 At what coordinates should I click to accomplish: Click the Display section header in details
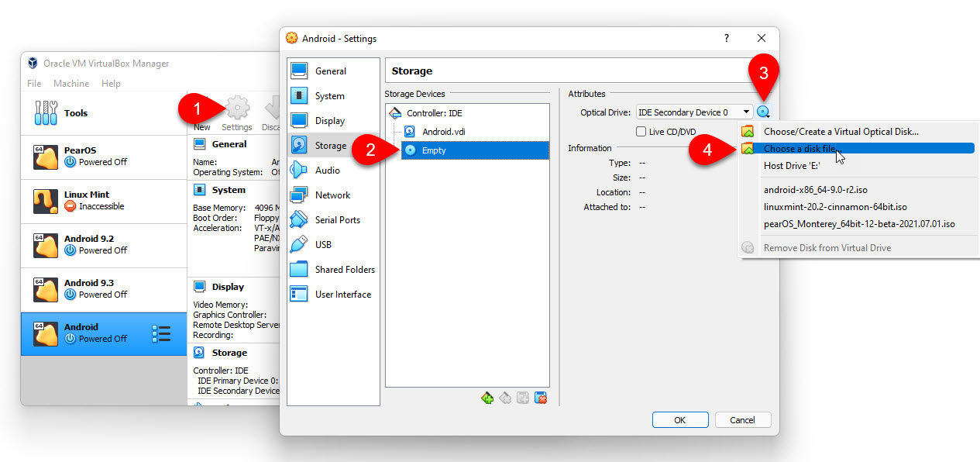pos(228,287)
